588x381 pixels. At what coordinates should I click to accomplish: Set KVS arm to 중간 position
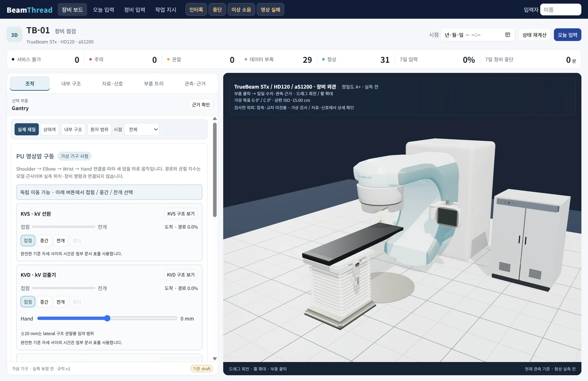point(44,240)
